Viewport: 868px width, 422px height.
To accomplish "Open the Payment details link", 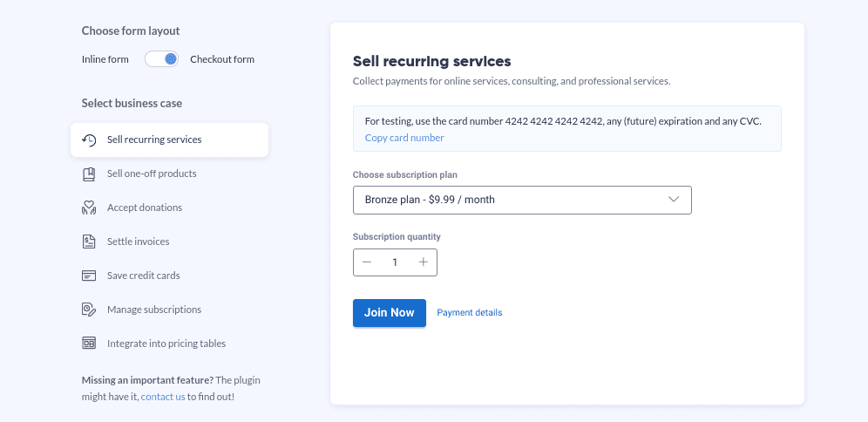I will pos(469,313).
